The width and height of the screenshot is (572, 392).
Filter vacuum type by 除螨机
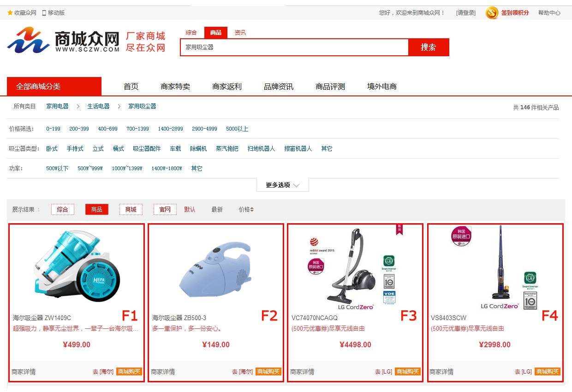(x=199, y=148)
